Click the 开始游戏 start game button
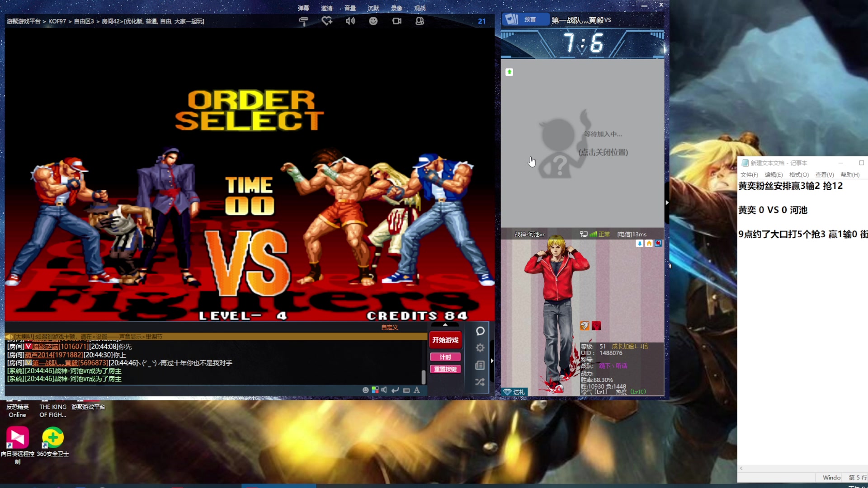Viewport: 868px width, 488px height. pos(445,340)
